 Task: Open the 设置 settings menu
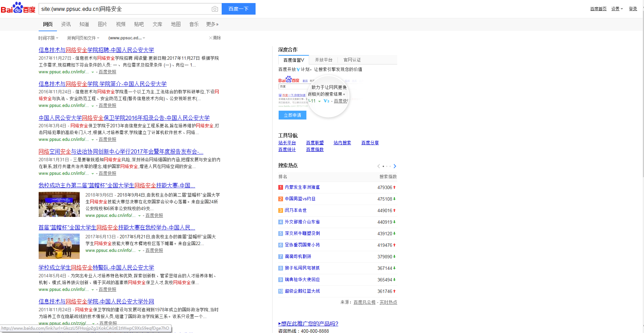(x=617, y=9)
